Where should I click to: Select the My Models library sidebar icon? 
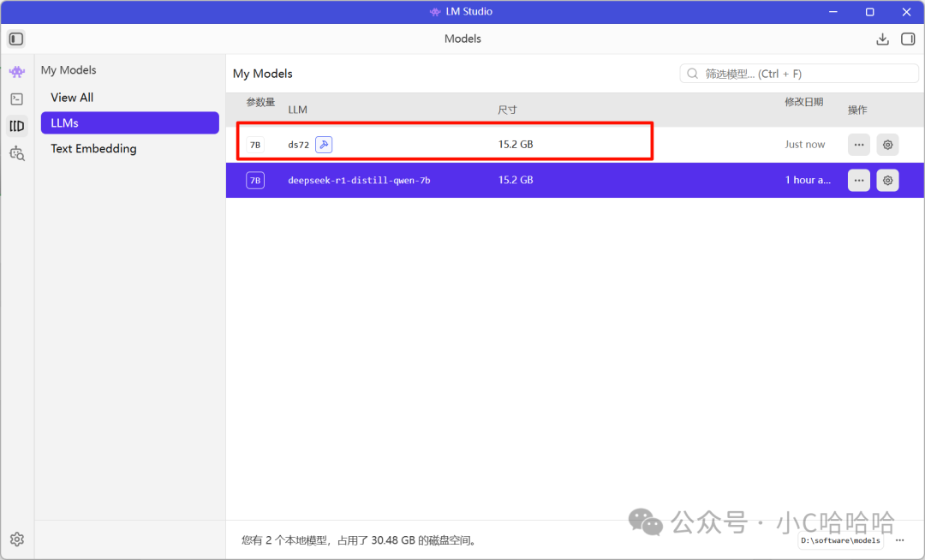pos(17,126)
